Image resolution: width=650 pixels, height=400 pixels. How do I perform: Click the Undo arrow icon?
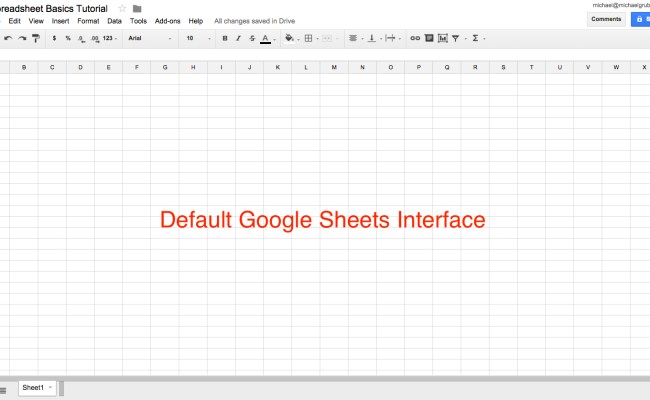(x=8, y=38)
